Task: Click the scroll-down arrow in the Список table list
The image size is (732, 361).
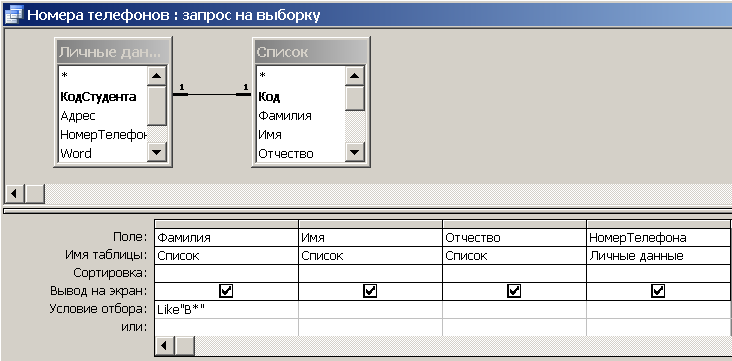Action: coord(355,151)
